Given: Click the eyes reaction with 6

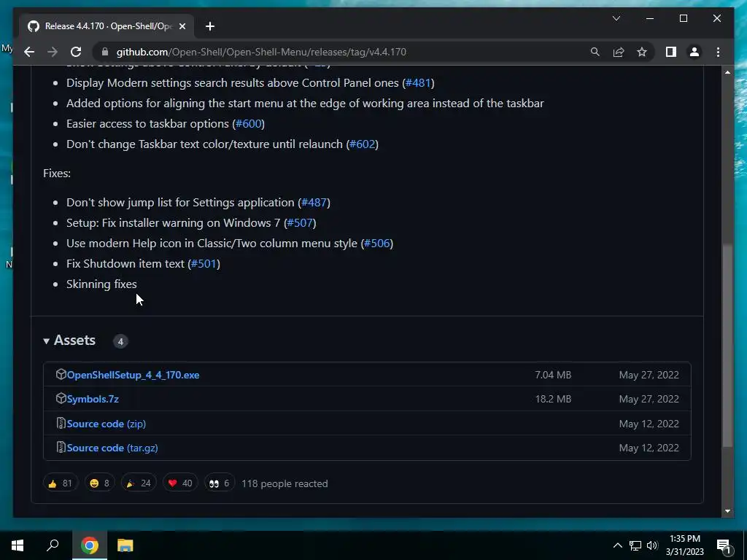Looking at the screenshot, I should [x=219, y=483].
